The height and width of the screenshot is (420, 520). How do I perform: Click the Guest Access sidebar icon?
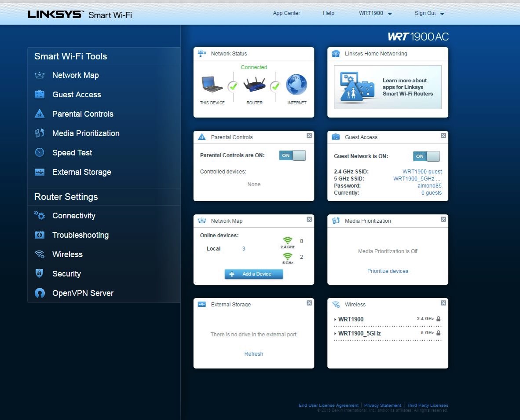(x=40, y=95)
